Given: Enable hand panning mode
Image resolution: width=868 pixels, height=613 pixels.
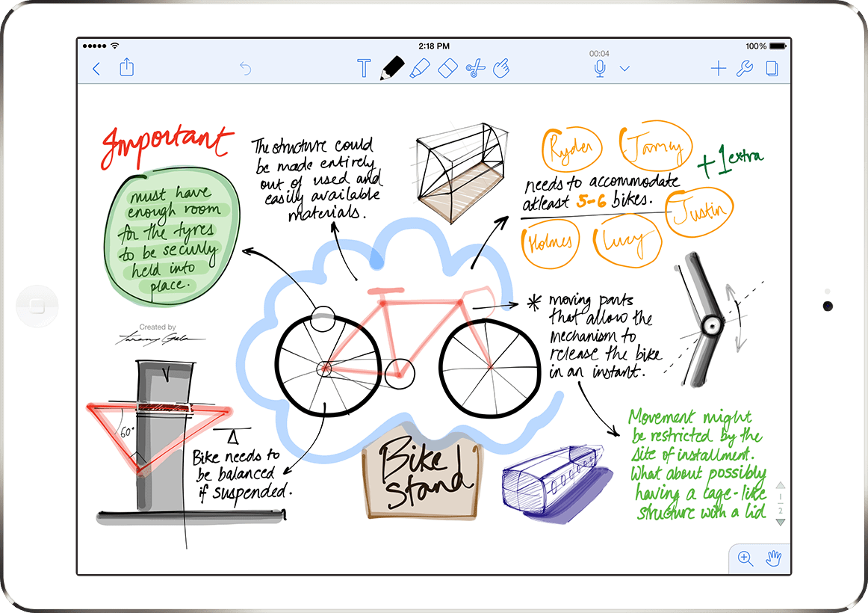Looking at the screenshot, I should (773, 558).
